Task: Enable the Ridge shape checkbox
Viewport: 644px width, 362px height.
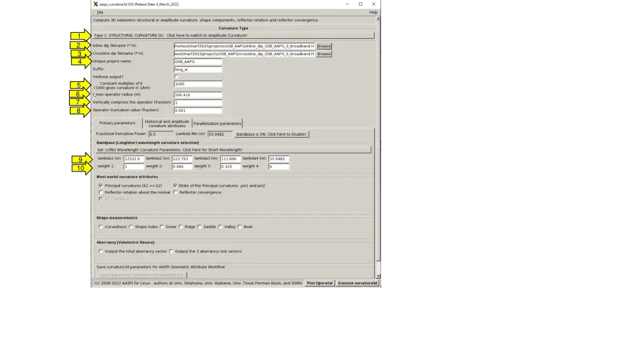Action: coord(180,226)
